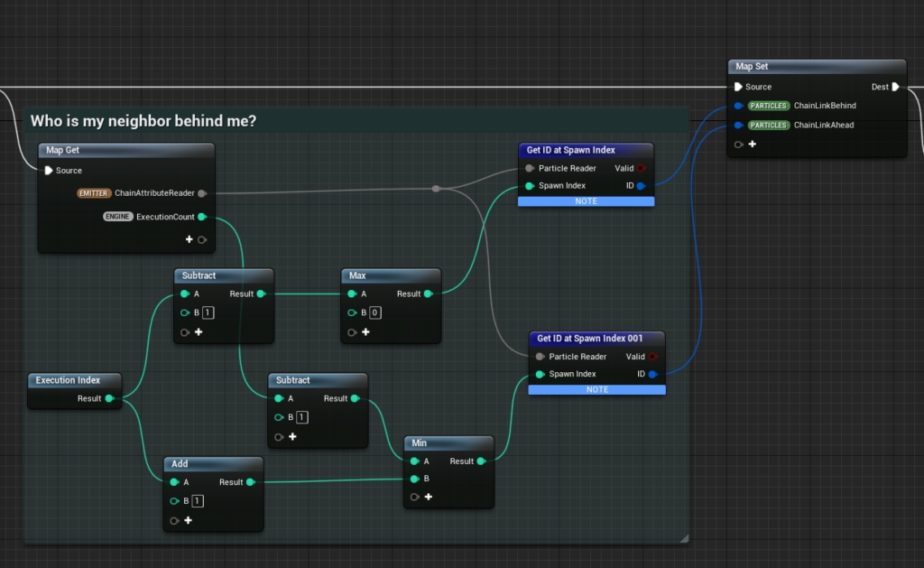The image size is (924, 568).
Task: Click the plus icon in Map Get node
Action: pos(189,239)
